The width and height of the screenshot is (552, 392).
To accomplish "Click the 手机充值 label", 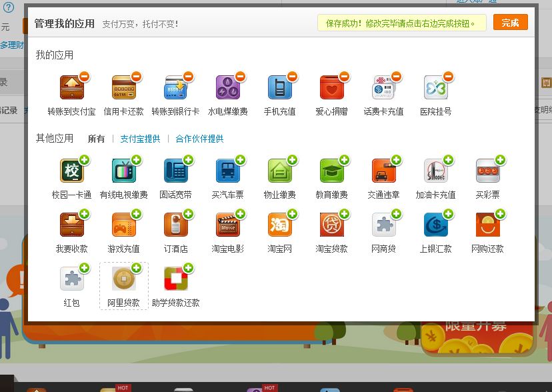I will coord(280,111).
